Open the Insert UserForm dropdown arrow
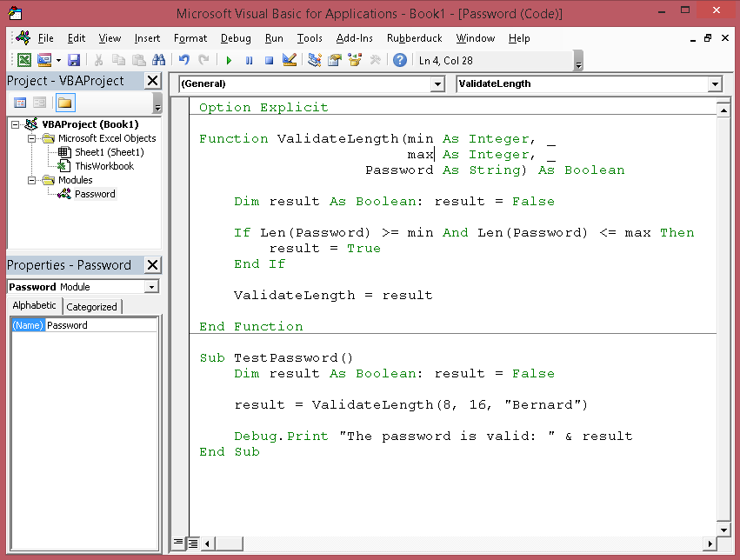This screenshot has height=560, width=740. click(58, 60)
